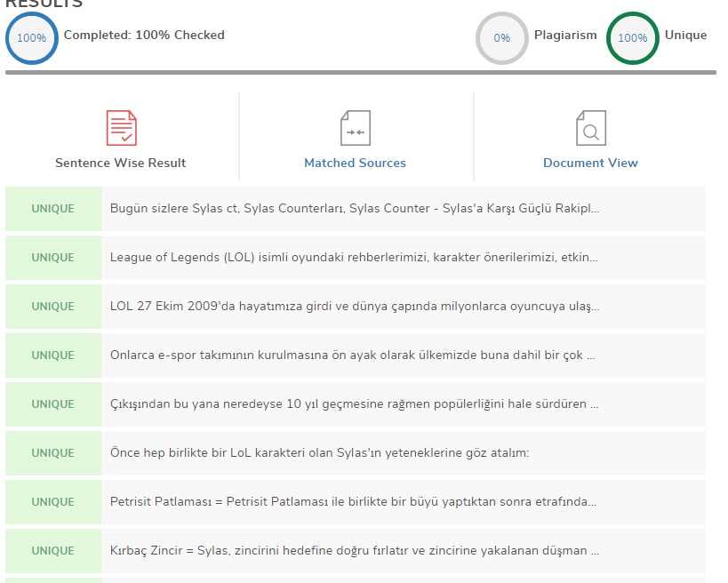
Task: Open the sentence starting 'Çıkışından bu yana'
Action: [x=354, y=404]
